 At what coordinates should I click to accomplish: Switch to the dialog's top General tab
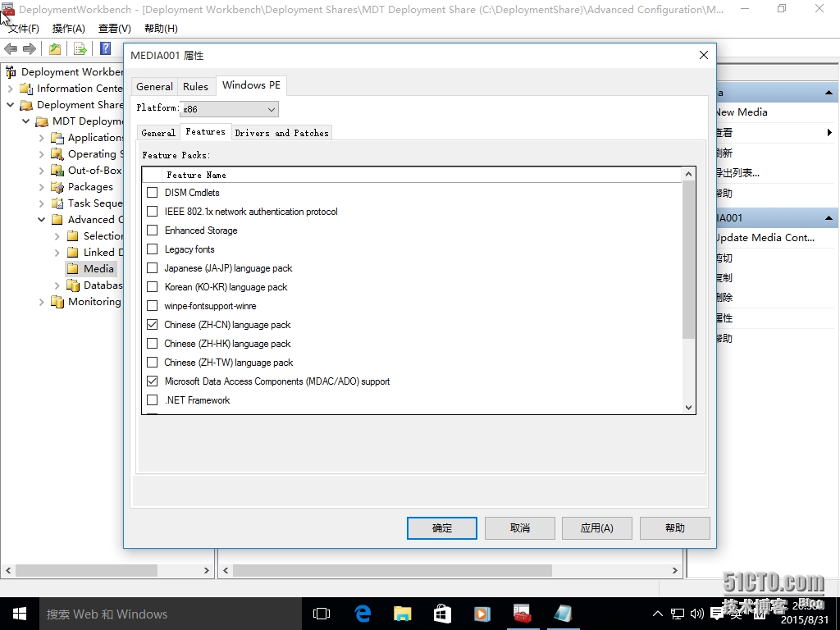pos(154,86)
